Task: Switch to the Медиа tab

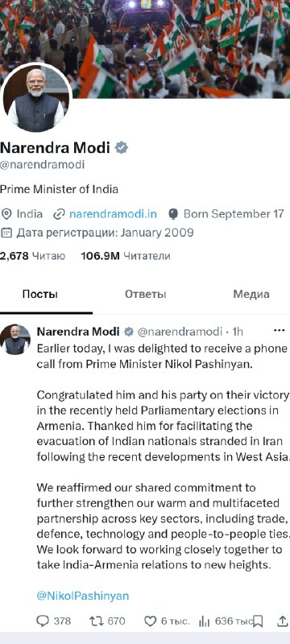Action: point(251,294)
